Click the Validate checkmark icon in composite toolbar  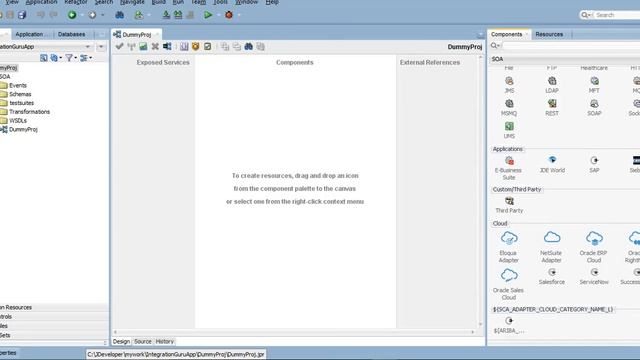pos(119,47)
